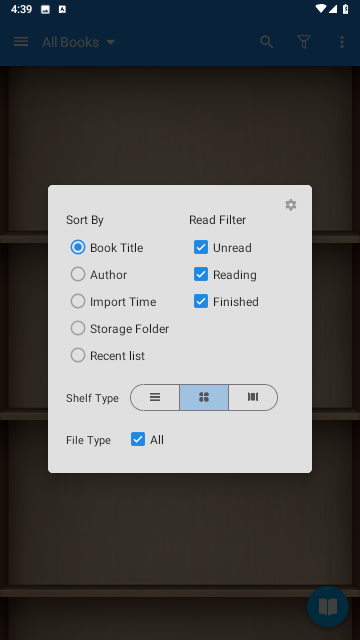
Task: Choose the book spine shelf type
Action: click(x=253, y=397)
